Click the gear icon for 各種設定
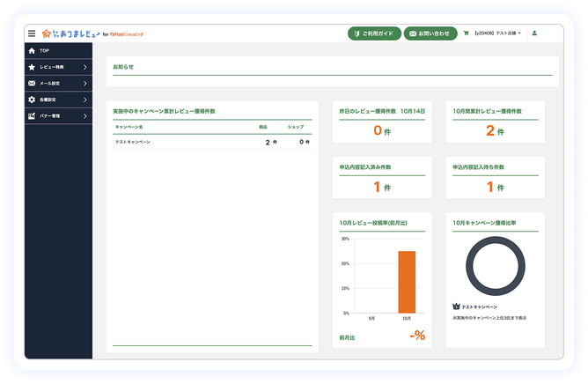 pos(32,100)
